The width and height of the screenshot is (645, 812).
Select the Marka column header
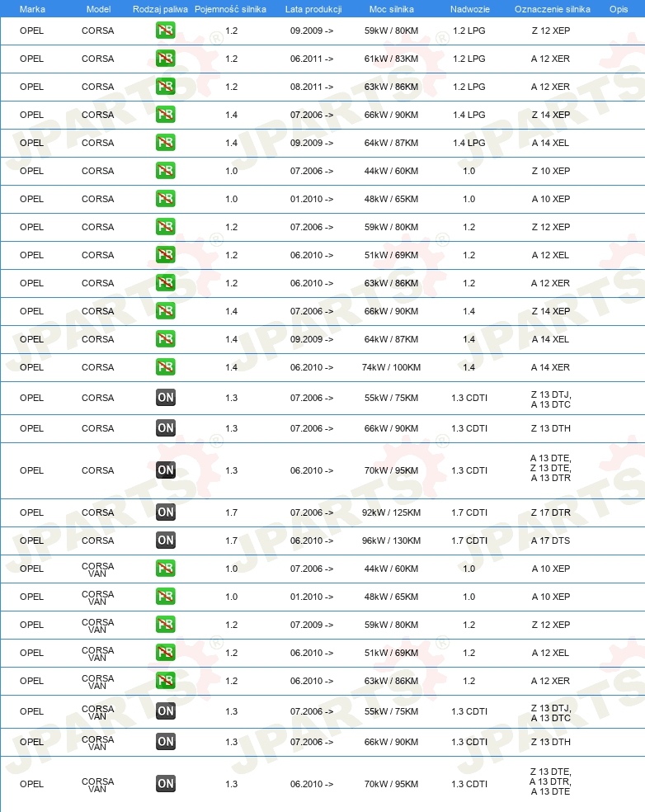click(32, 9)
